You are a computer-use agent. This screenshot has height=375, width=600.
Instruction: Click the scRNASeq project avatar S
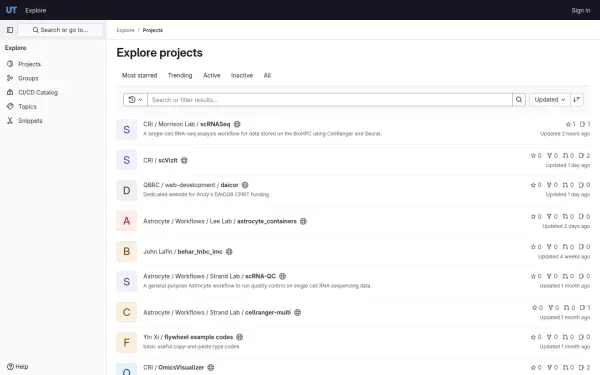127,130
